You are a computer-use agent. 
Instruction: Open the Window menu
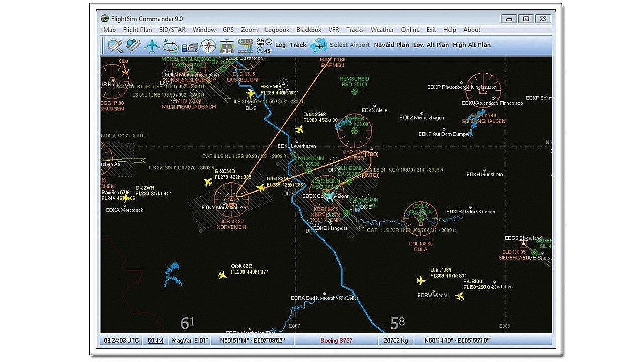click(x=204, y=30)
